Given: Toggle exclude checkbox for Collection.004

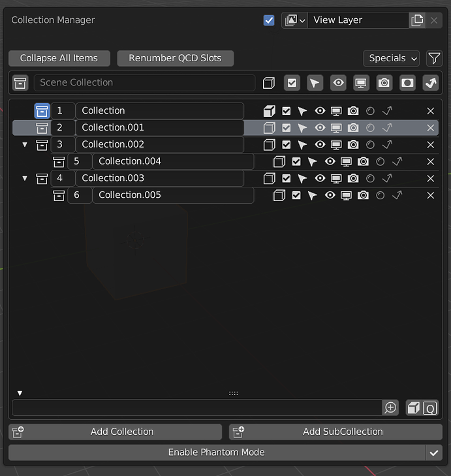Looking at the screenshot, I should click(x=296, y=161).
